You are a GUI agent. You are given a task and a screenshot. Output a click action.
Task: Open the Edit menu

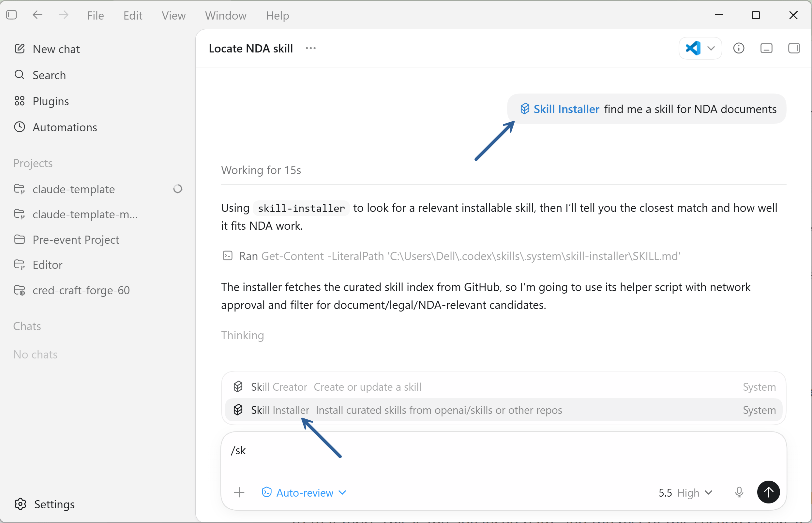coord(132,15)
